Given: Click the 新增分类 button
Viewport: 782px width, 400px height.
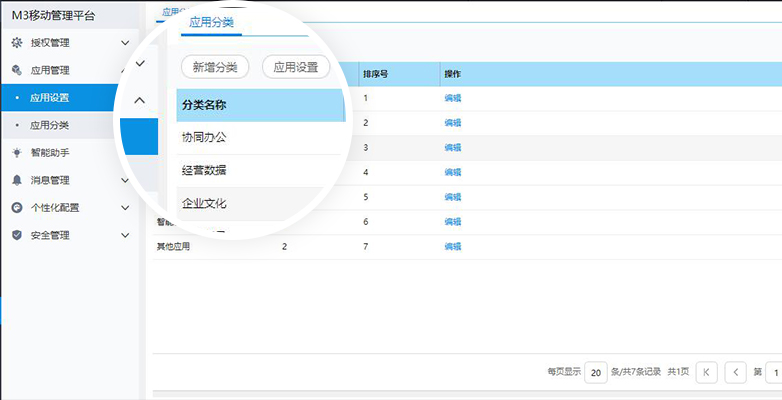Looking at the screenshot, I should point(215,67).
